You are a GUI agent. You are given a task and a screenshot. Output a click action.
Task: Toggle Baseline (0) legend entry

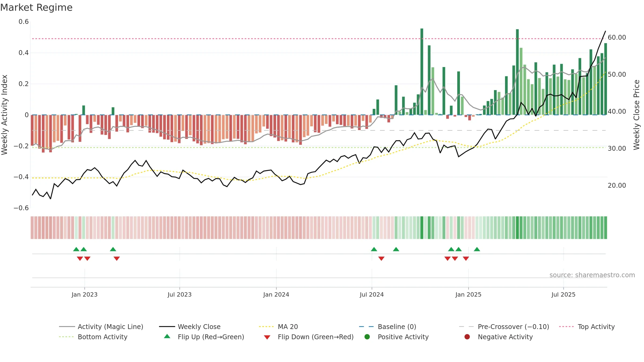tap(387, 327)
